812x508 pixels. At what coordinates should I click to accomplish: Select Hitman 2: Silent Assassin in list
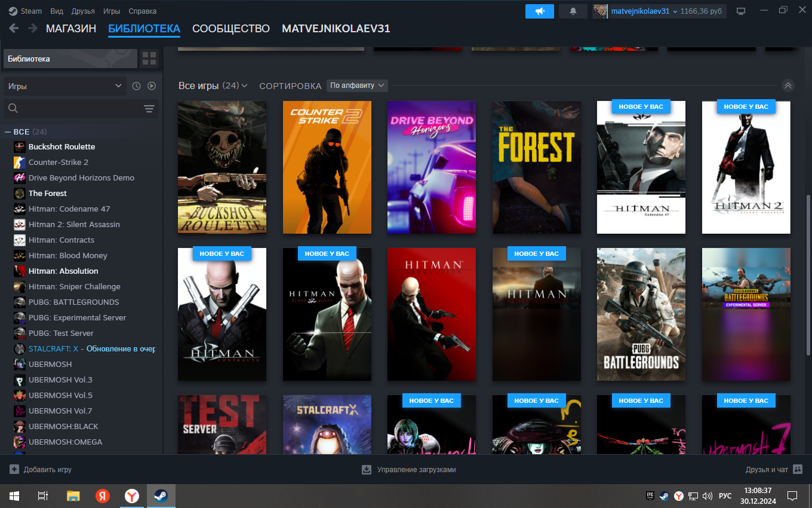coord(74,224)
